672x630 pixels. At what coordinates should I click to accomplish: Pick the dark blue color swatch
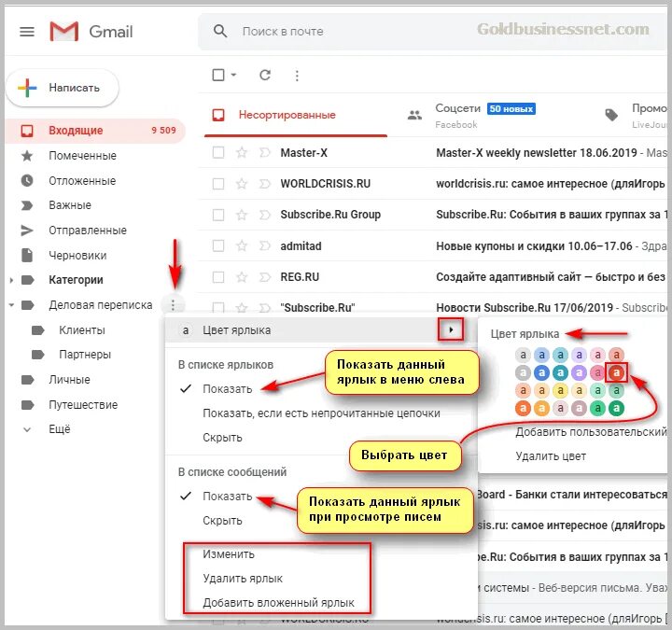pos(541,372)
